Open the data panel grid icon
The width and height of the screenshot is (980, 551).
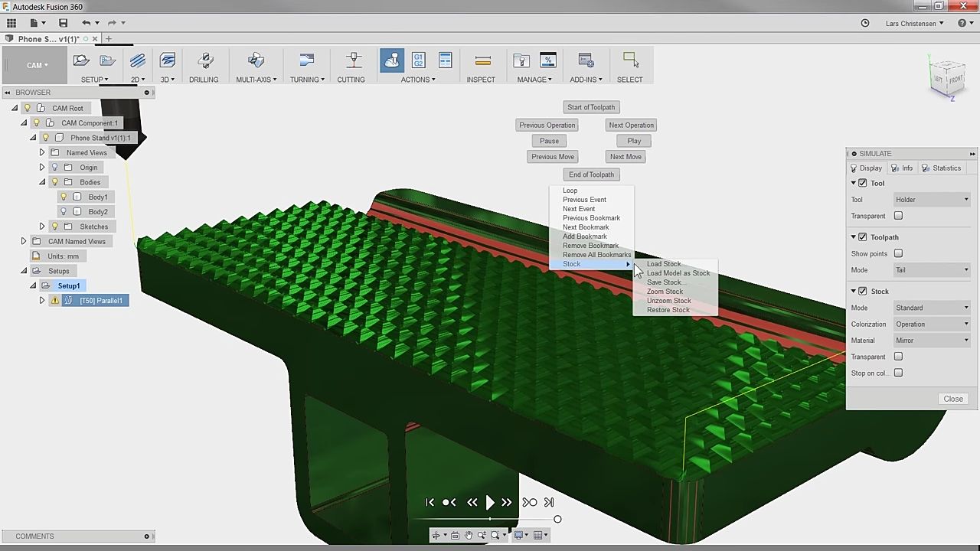click(11, 23)
